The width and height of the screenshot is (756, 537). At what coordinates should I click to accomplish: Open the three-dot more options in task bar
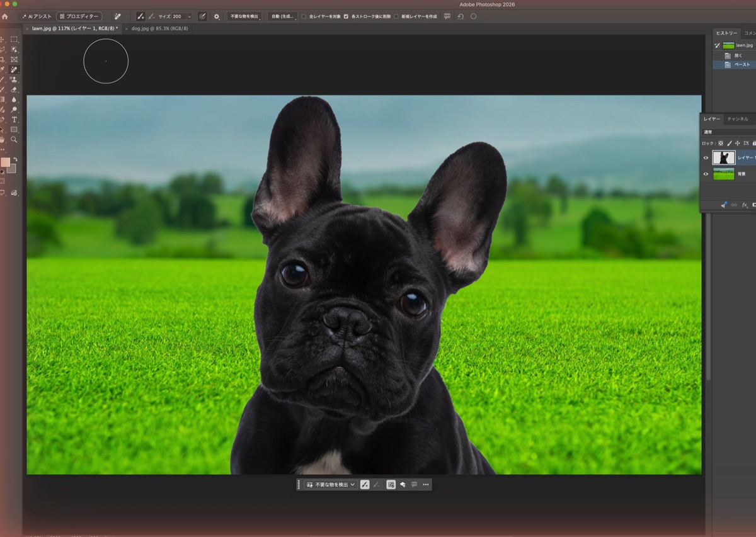[426, 485]
